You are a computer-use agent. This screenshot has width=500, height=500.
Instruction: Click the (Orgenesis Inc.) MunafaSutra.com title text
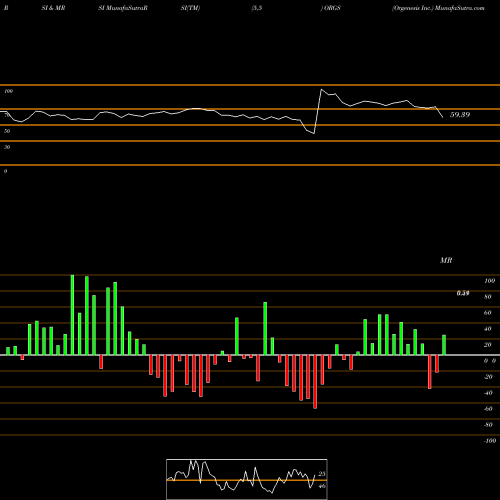point(438,8)
